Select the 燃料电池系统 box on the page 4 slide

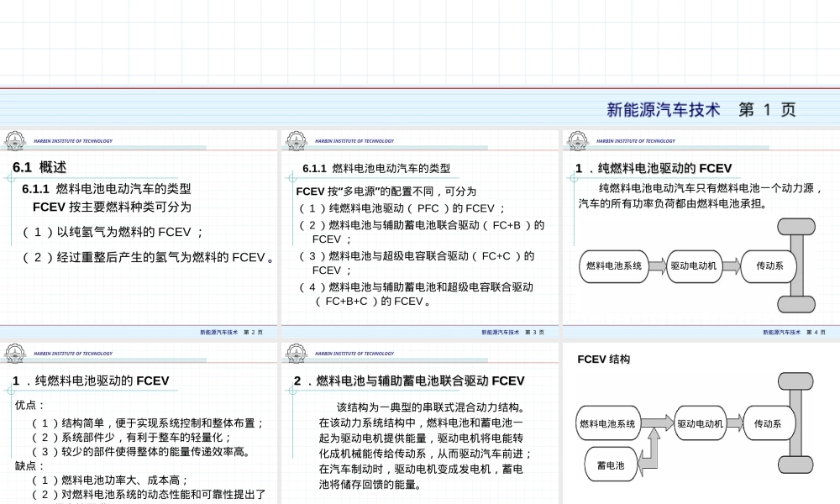click(x=614, y=265)
